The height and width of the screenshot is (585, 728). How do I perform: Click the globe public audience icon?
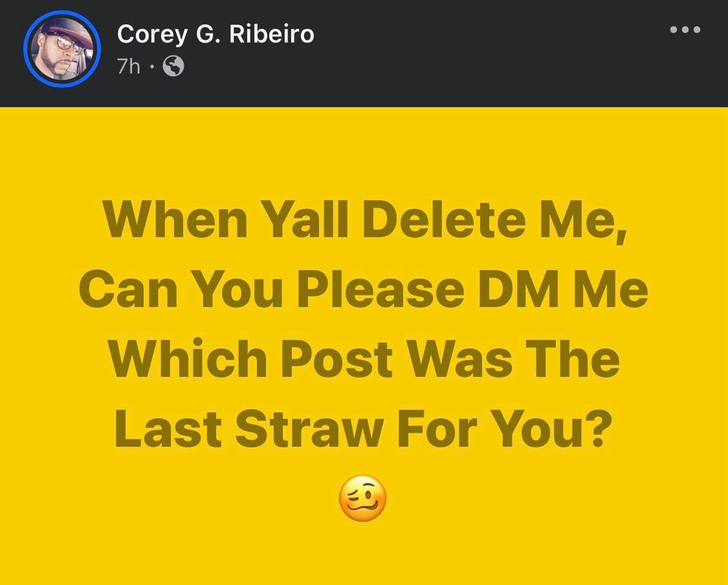(x=173, y=67)
